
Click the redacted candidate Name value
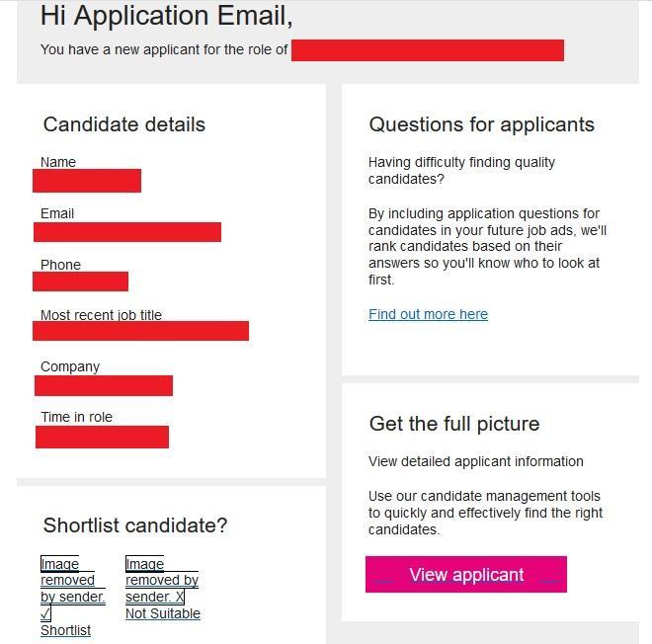[87, 181]
